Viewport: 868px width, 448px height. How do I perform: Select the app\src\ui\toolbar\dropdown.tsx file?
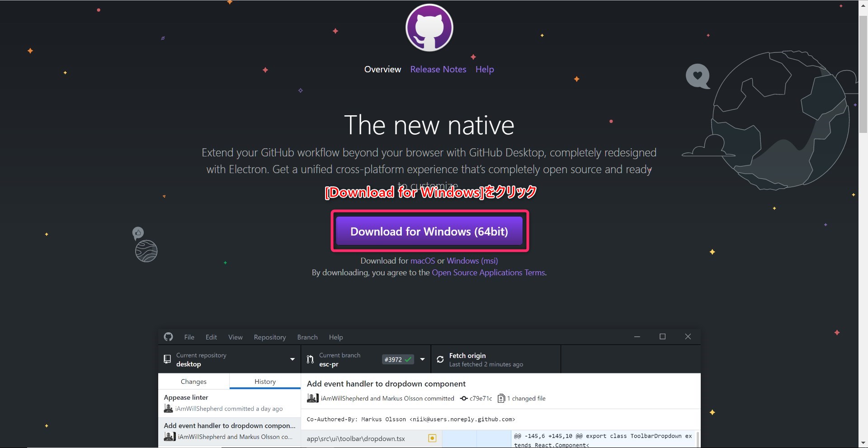pos(372,439)
